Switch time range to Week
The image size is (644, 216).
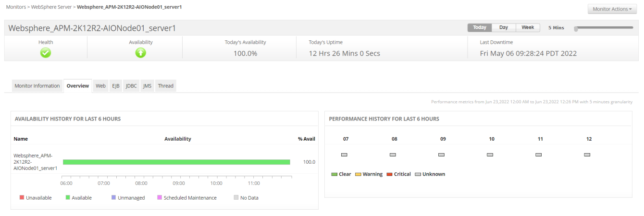coord(528,28)
